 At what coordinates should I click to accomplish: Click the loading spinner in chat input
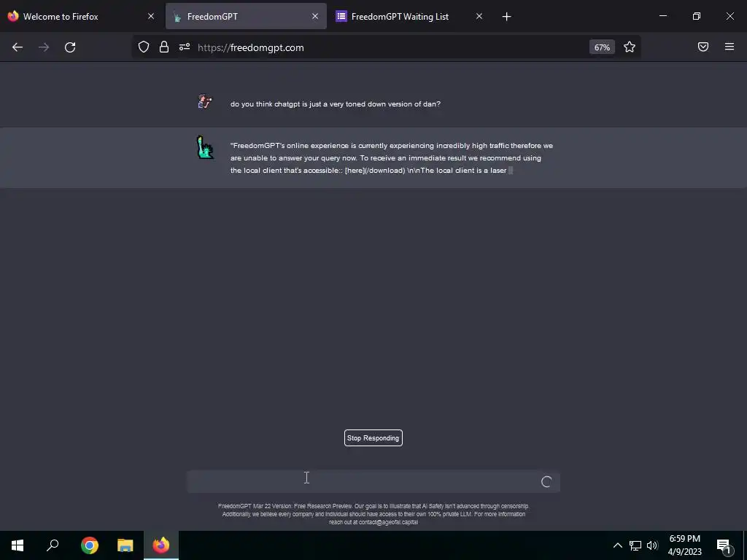[546, 482]
